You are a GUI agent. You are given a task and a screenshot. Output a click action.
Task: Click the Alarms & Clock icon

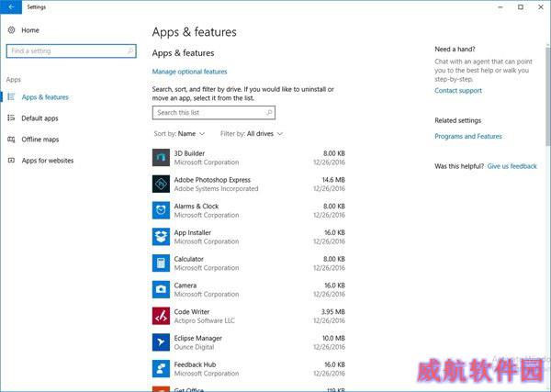[161, 210]
